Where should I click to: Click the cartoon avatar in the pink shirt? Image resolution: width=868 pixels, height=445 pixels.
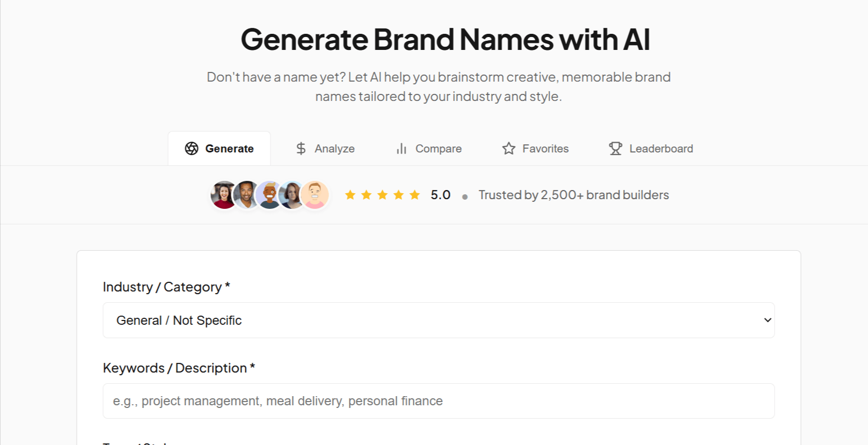pos(315,195)
